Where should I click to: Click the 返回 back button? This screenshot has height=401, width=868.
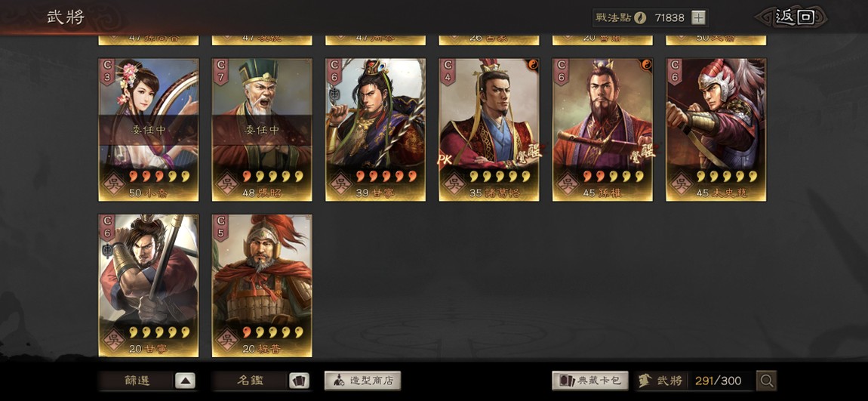click(x=793, y=17)
